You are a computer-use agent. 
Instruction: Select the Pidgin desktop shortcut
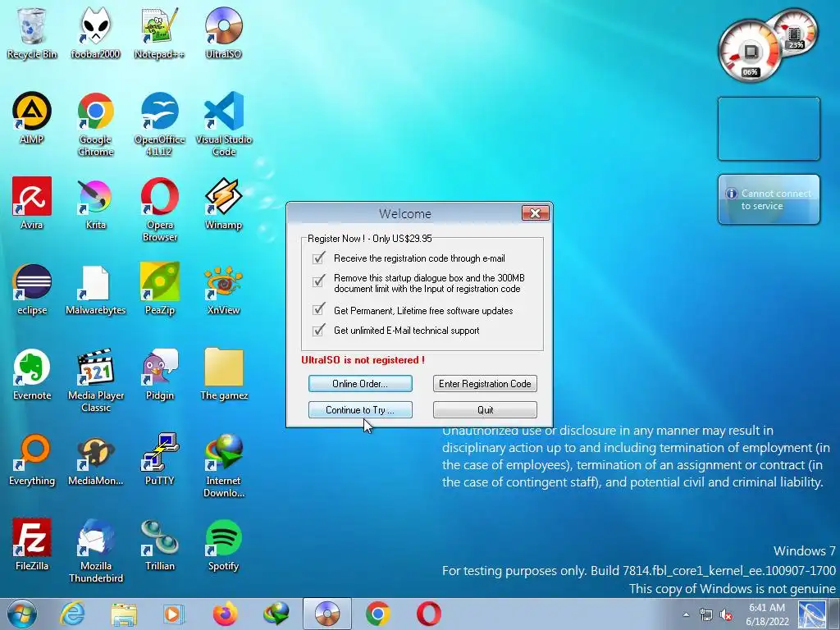pyautogui.click(x=159, y=374)
